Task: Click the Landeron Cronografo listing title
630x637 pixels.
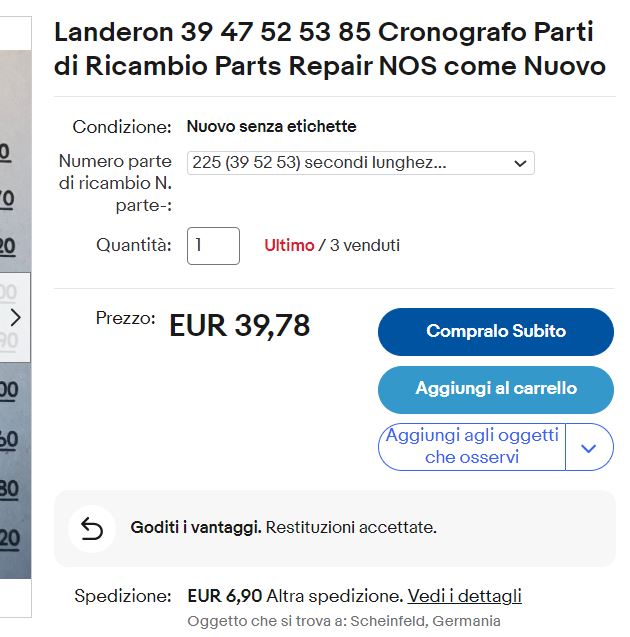Action: (329, 49)
